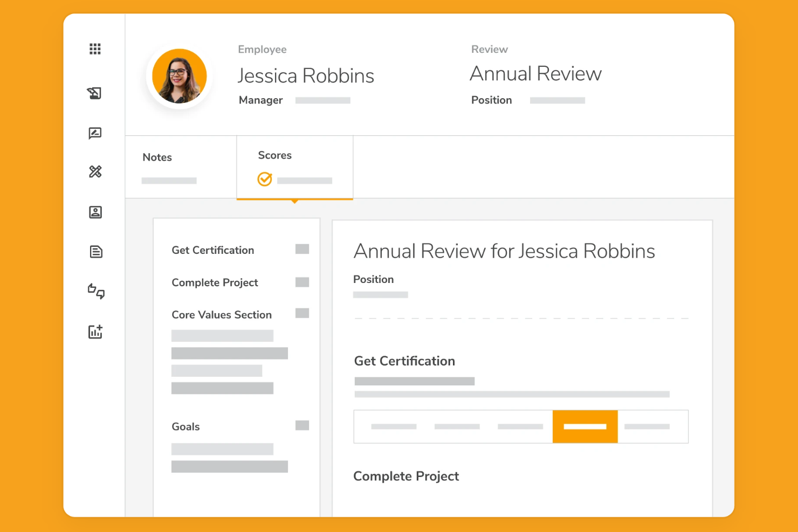
Task: Select Get Certification in the left panel
Action: pos(212,250)
